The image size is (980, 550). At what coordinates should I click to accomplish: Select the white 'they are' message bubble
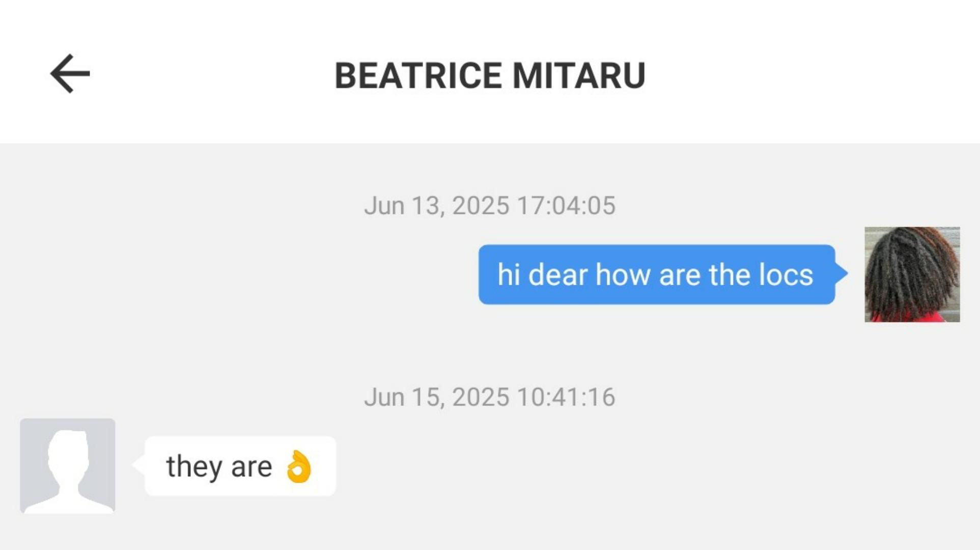240,466
